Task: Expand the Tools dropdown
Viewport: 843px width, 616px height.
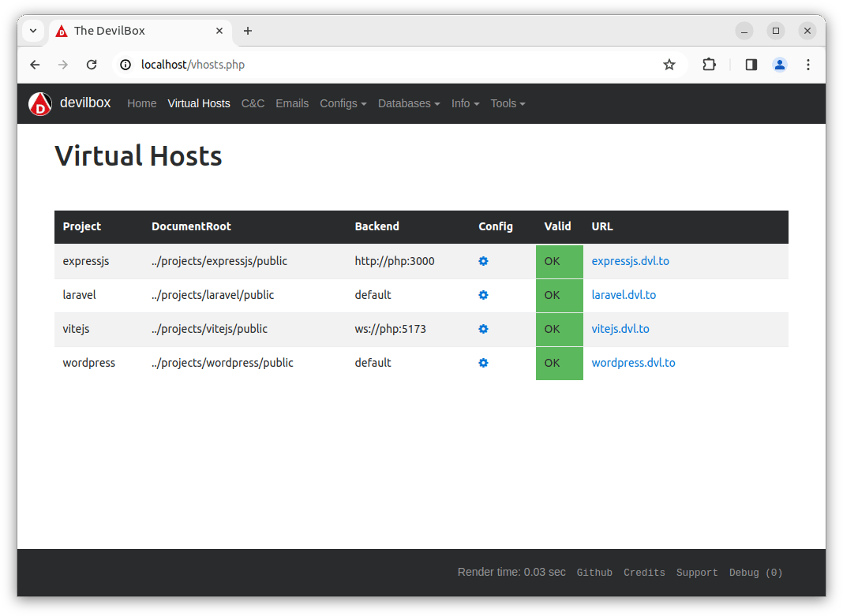Action: click(x=508, y=103)
